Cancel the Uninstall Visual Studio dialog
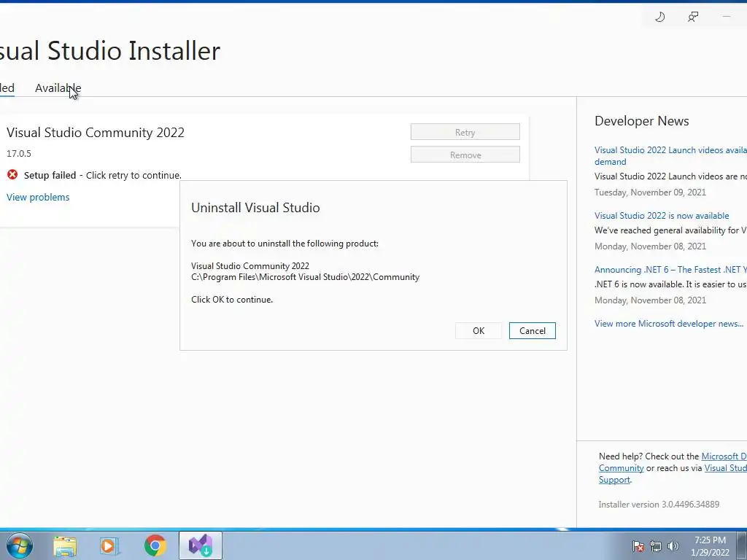 532,331
